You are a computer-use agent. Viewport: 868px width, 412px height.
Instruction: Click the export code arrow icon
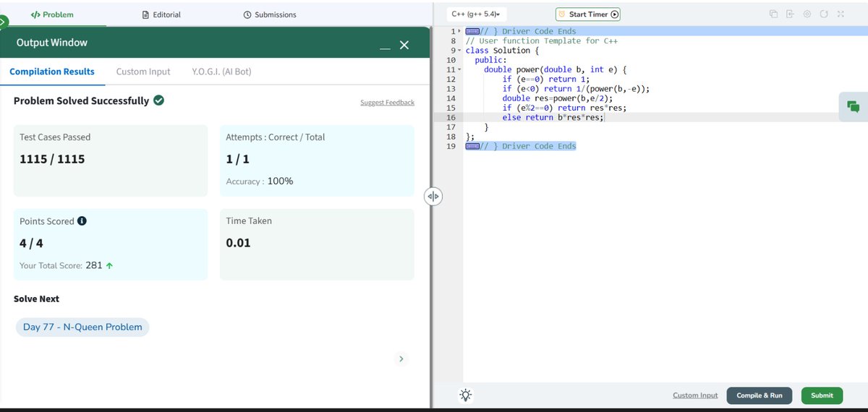pos(790,14)
